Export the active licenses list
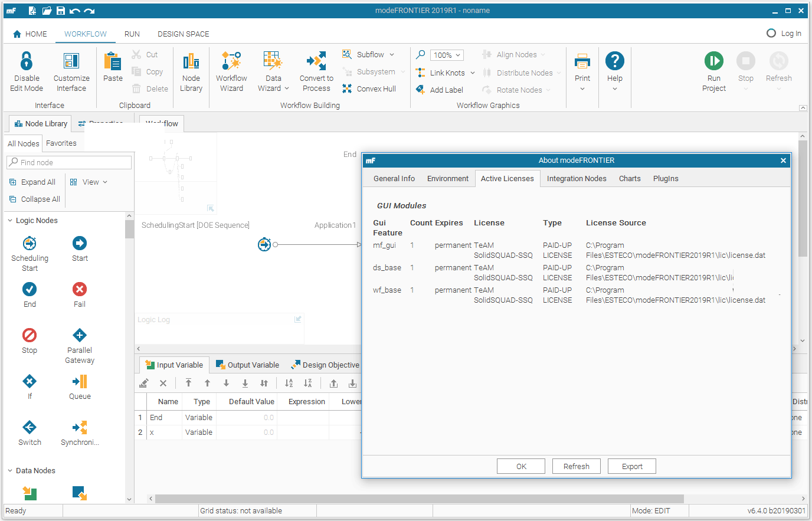 tap(631, 466)
